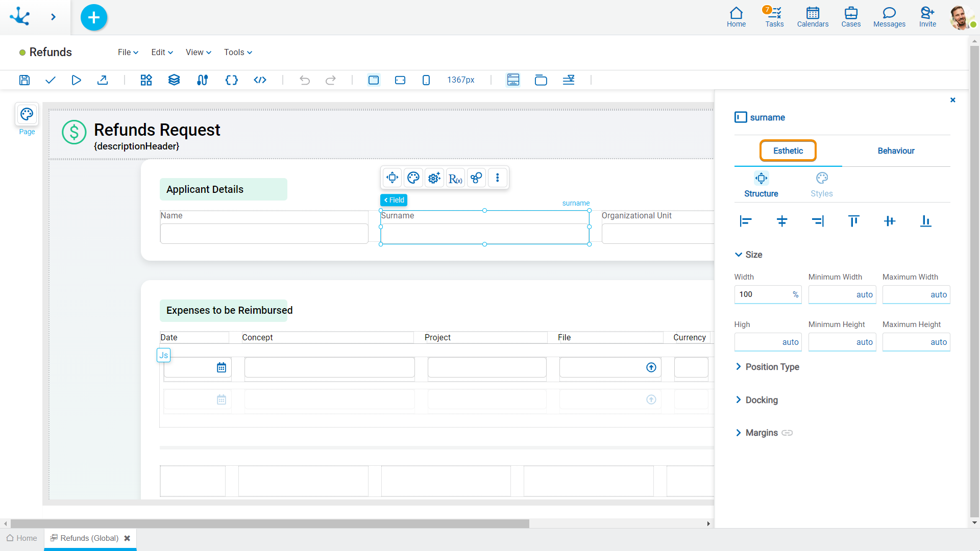Switch to Styles panel view

(x=821, y=185)
